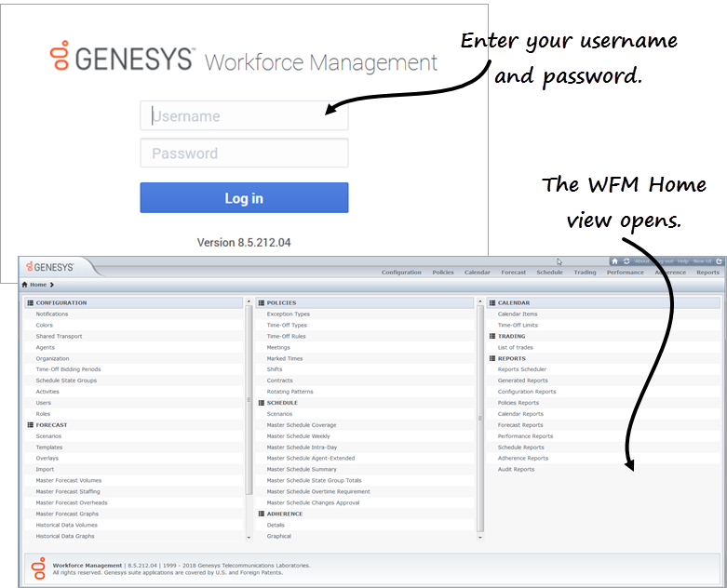Image resolution: width=727 pixels, height=588 pixels.
Task: Click the Trading section grid icon
Action: (x=491, y=336)
